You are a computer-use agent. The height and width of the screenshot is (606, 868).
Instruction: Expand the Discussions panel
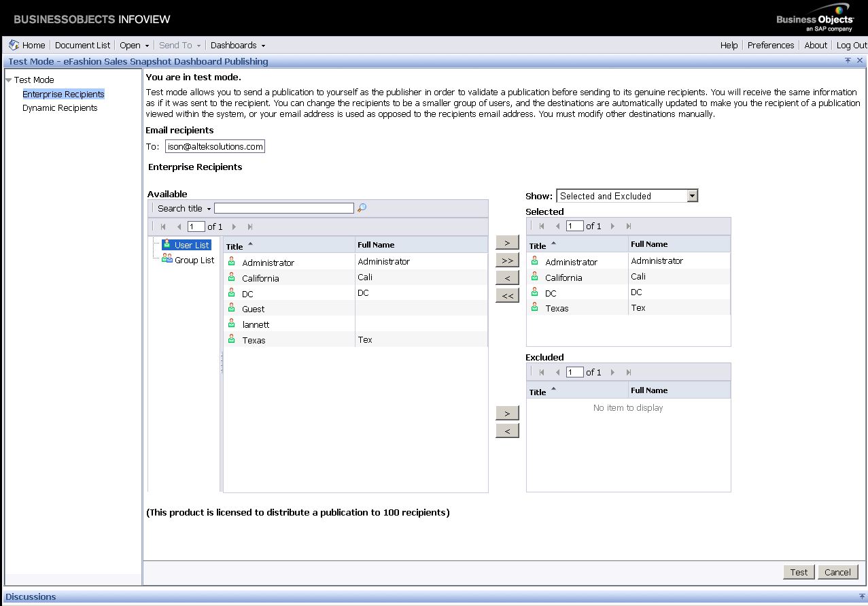pyautogui.click(x=862, y=596)
